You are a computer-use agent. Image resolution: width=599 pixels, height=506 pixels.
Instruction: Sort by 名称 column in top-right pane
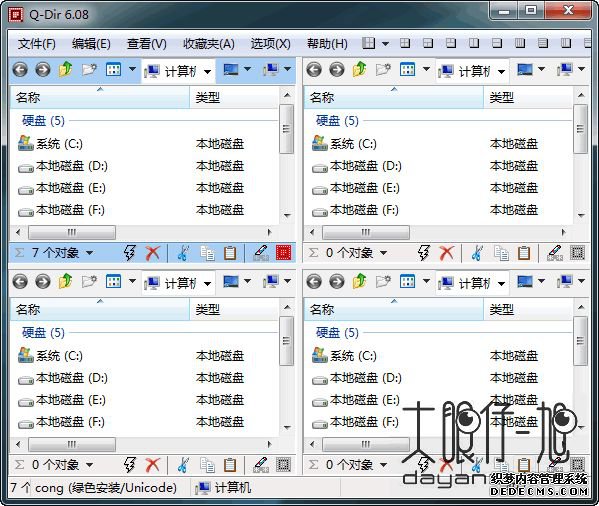point(394,98)
